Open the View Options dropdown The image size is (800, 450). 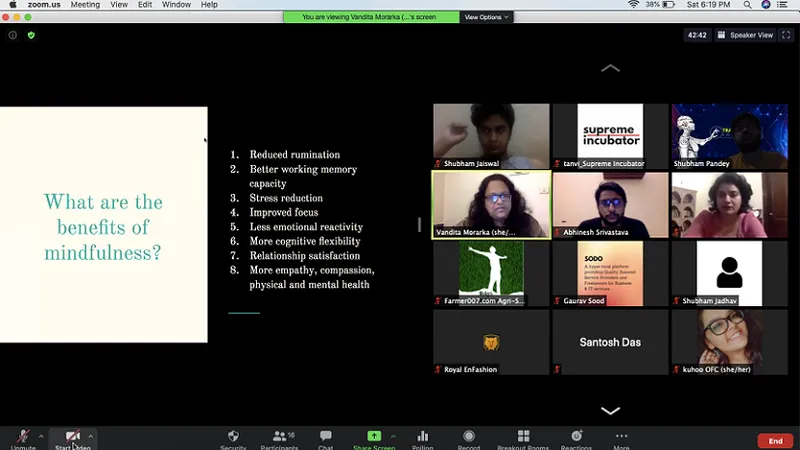point(486,17)
